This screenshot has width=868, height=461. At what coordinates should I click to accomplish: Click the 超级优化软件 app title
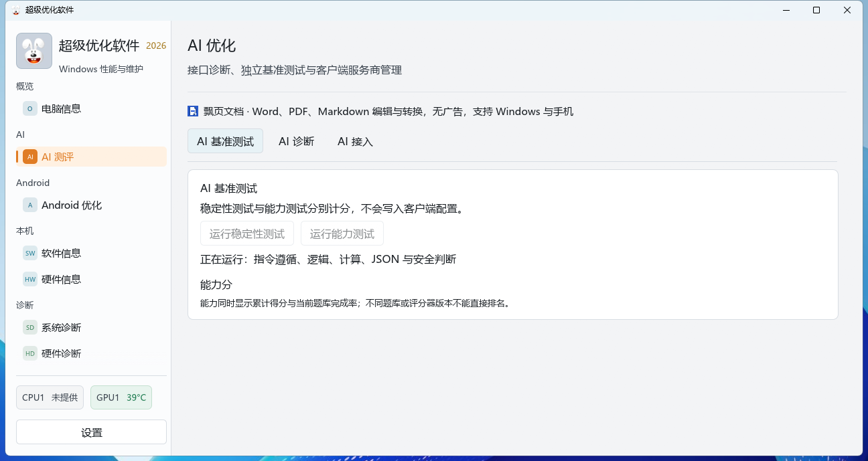(99, 45)
